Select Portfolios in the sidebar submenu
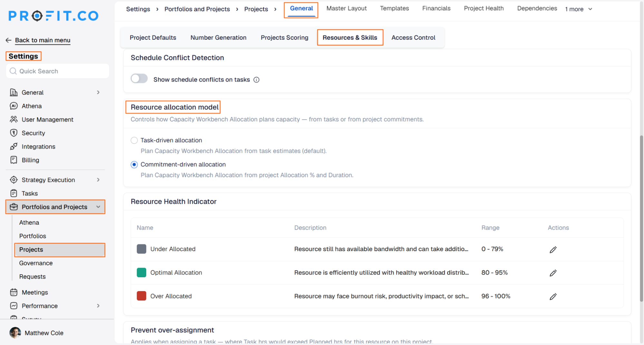Screen dimensions: 644x345 (x=33, y=236)
